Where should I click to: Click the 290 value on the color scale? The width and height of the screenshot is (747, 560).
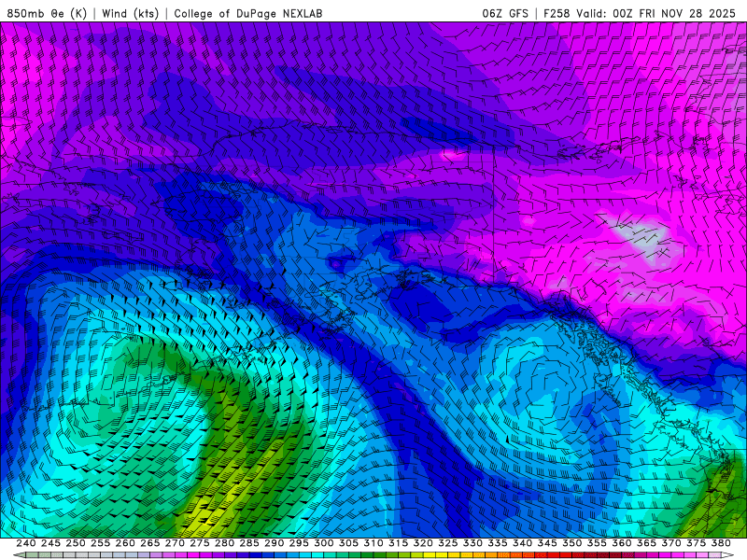[274, 543]
